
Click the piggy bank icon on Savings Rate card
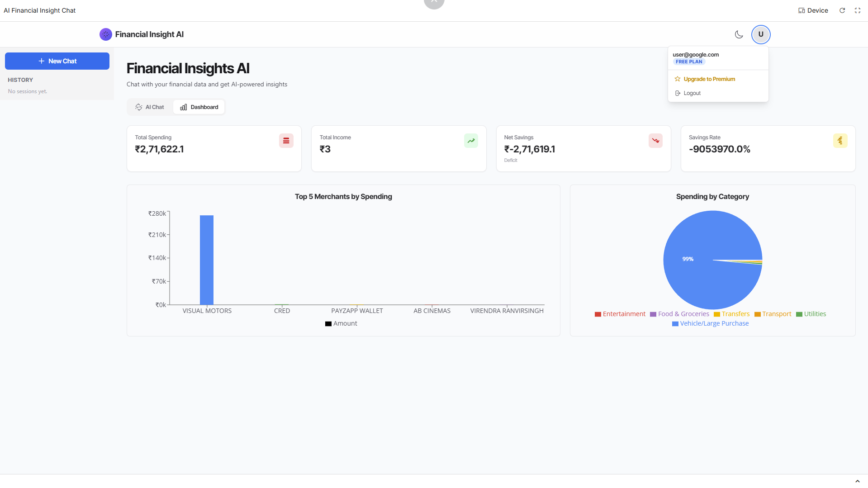(840, 140)
